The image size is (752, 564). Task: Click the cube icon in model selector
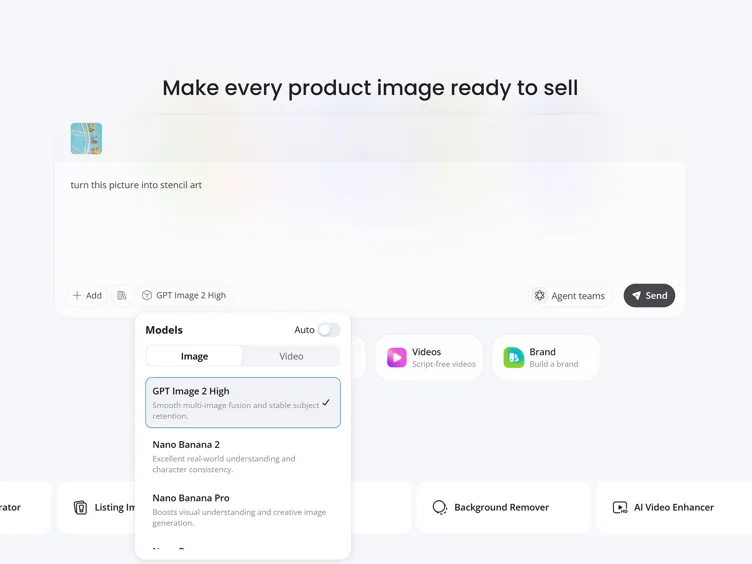147,295
